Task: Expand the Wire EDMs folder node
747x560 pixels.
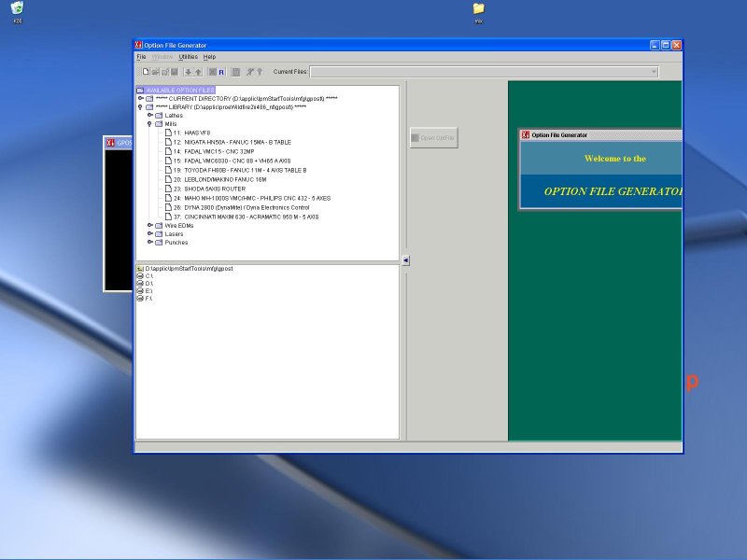Action: tap(150, 225)
